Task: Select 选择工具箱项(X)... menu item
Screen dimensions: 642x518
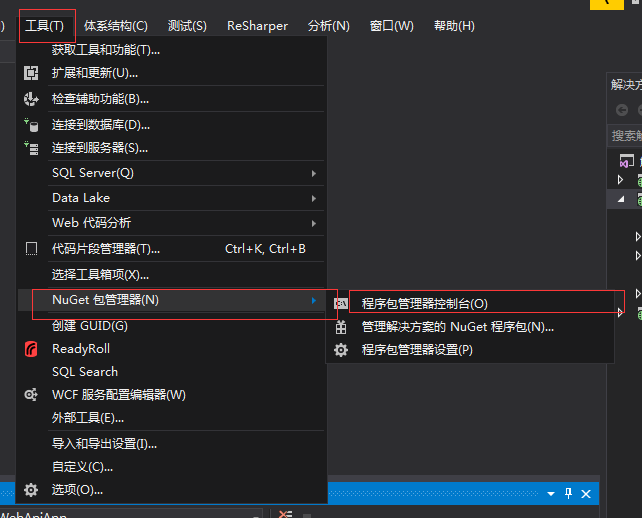Action: 100,275
